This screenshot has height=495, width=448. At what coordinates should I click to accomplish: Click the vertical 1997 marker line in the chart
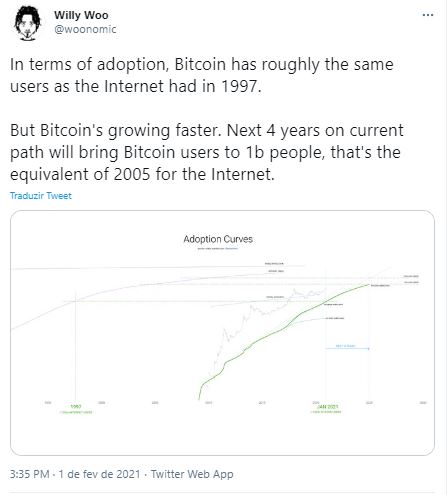click(76, 347)
